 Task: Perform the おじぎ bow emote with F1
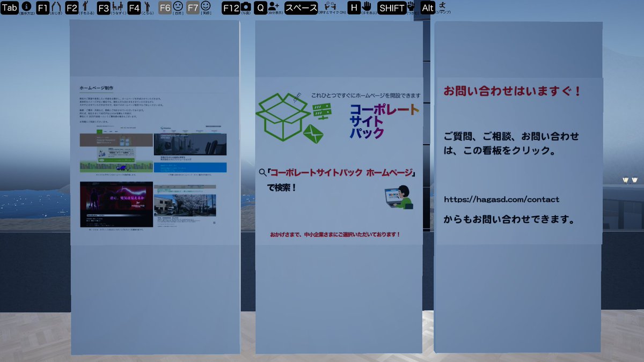[43, 8]
